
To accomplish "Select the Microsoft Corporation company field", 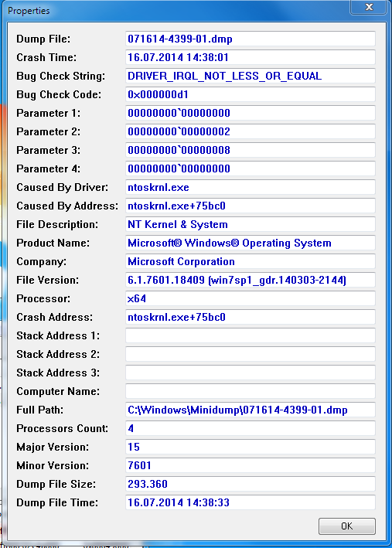I will (251, 261).
